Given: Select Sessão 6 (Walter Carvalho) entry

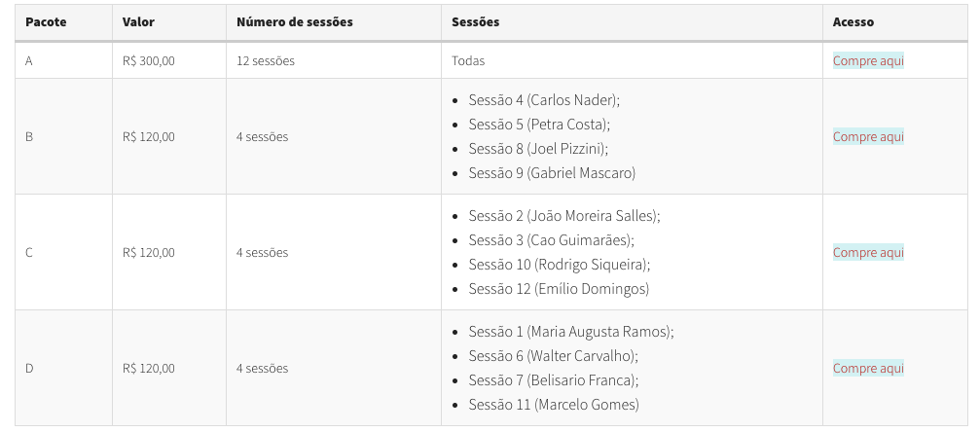Looking at the screenshot, I should pyautogui.click(x=554, y=356).
